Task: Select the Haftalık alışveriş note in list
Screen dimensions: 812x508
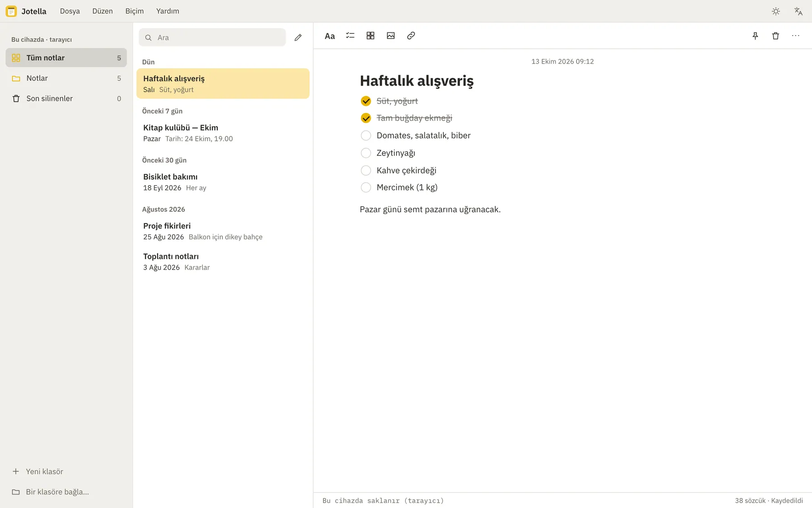Action: point(223,84)
